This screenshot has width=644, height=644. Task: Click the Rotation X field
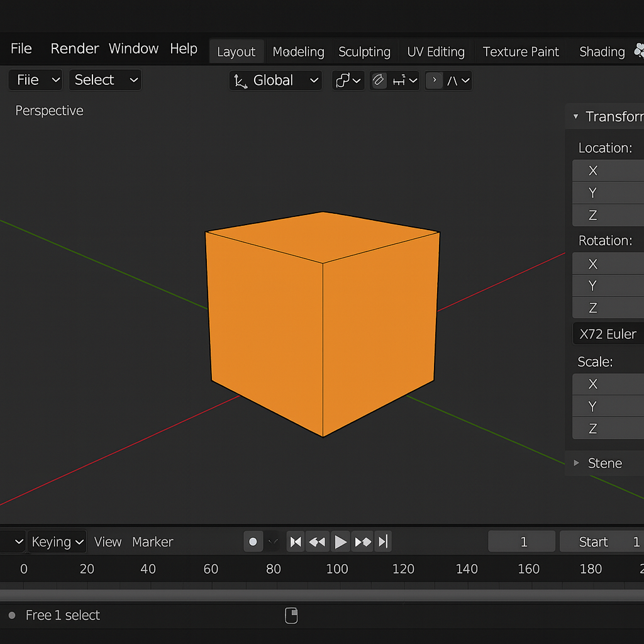click(608, 264)
